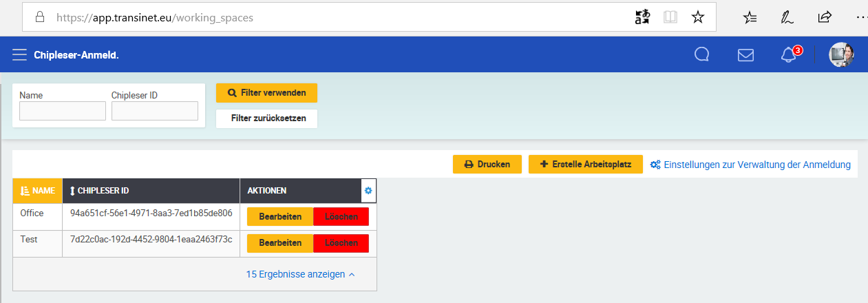Bookmark page with star icon

(697, 17)
